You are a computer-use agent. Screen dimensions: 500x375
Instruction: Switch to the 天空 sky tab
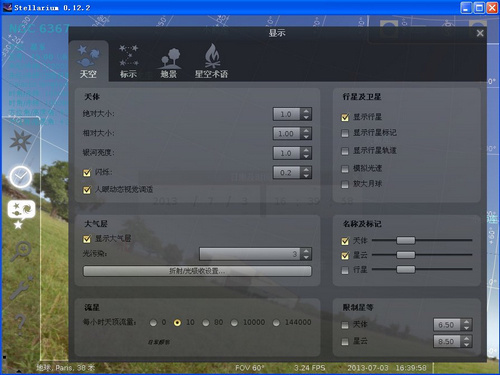(x=88, y=62)
